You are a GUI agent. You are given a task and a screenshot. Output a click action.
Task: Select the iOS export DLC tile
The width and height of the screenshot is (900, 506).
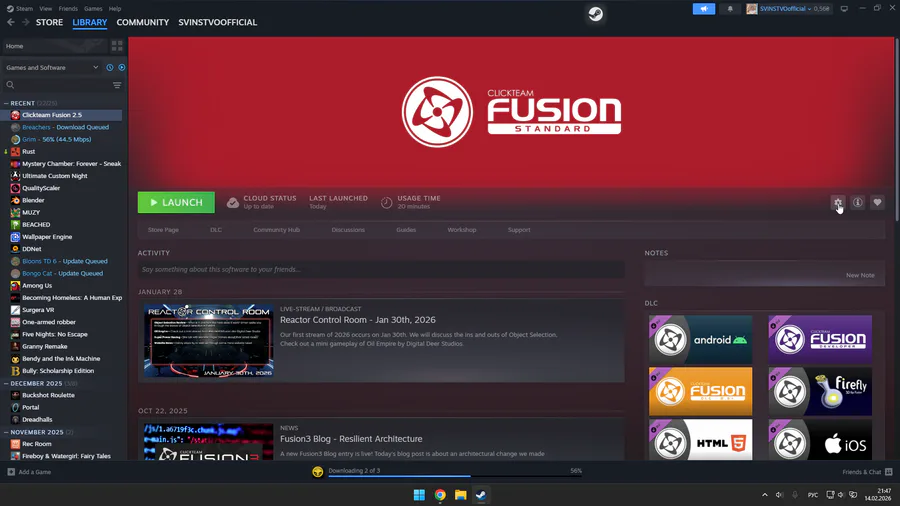pyautogui.click(x=820, y=440)
